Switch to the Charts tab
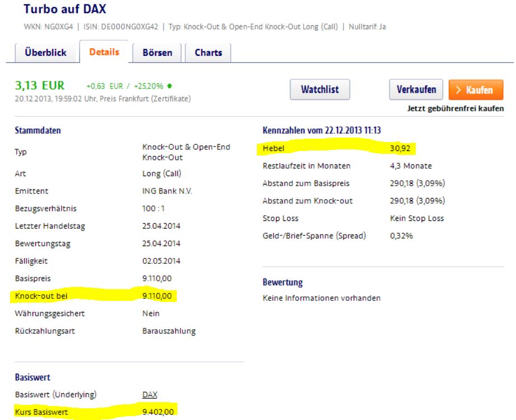The width and height of the screenshot is (516, 420). [209, 53]
